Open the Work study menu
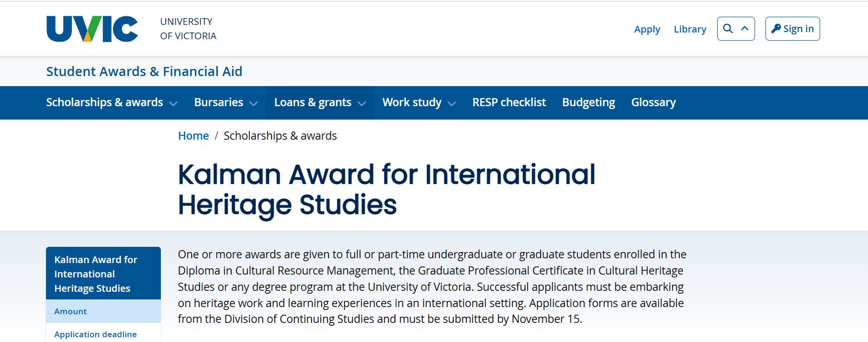This screenshot has width=868, height=342. pos(412,102)
